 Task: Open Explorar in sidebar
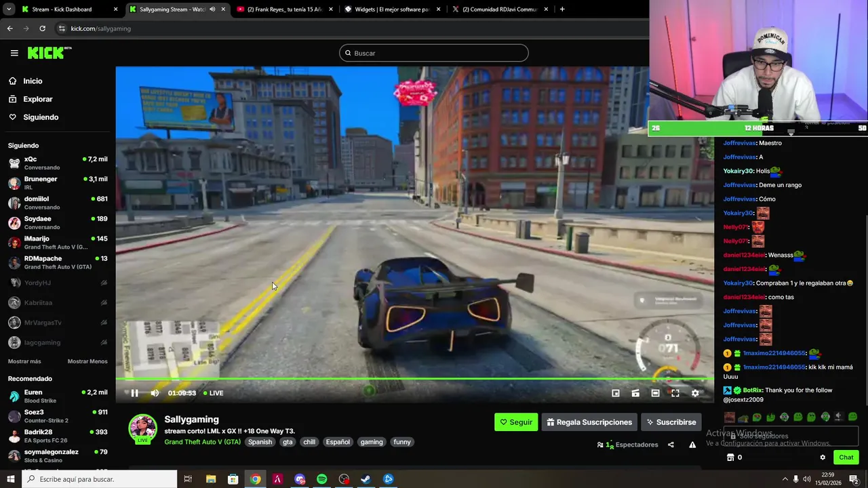tap(37, 99)
